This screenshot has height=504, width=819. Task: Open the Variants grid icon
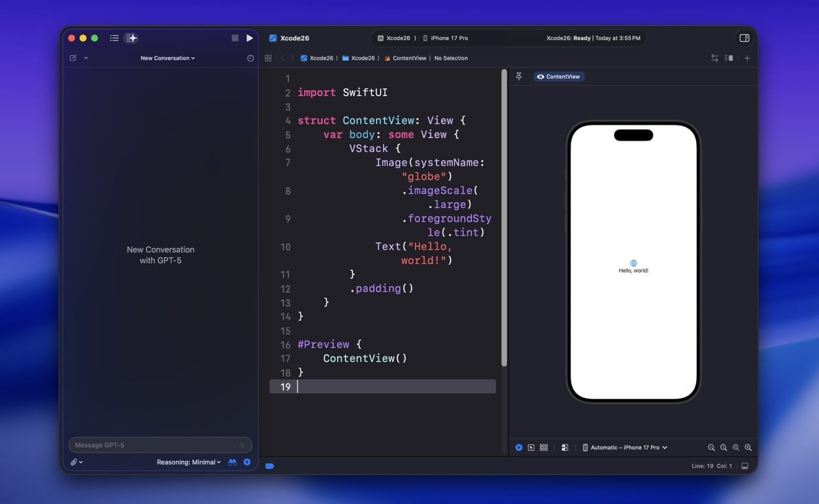click(544, 448)
